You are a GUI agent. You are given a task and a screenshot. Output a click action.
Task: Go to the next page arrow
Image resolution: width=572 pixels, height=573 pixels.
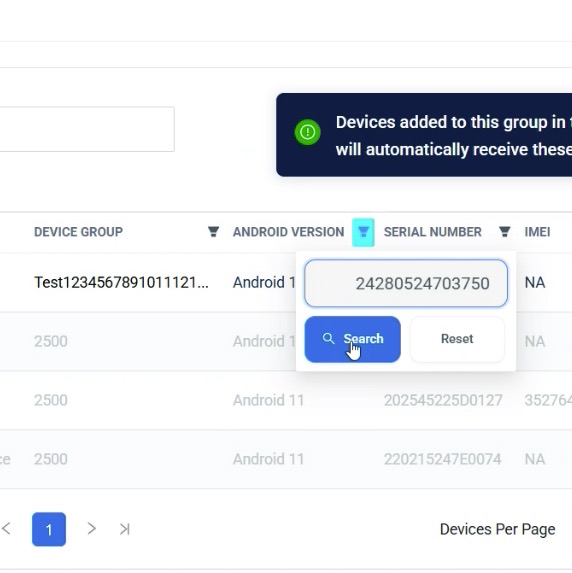[x=91, y=528]
